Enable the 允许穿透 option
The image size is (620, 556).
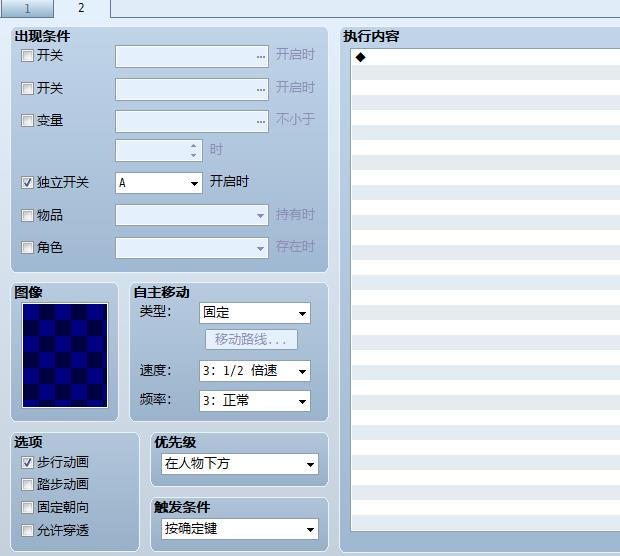[x=27, y=530]
